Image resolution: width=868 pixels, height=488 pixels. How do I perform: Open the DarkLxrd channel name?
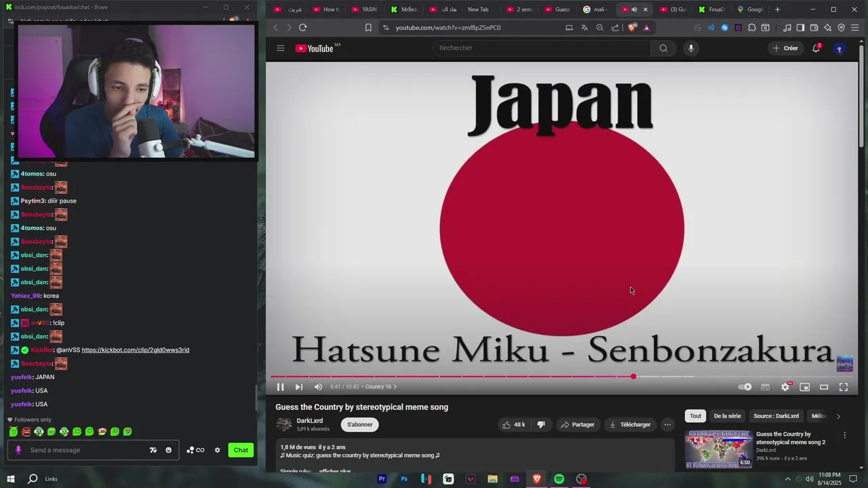pos(309,421)
